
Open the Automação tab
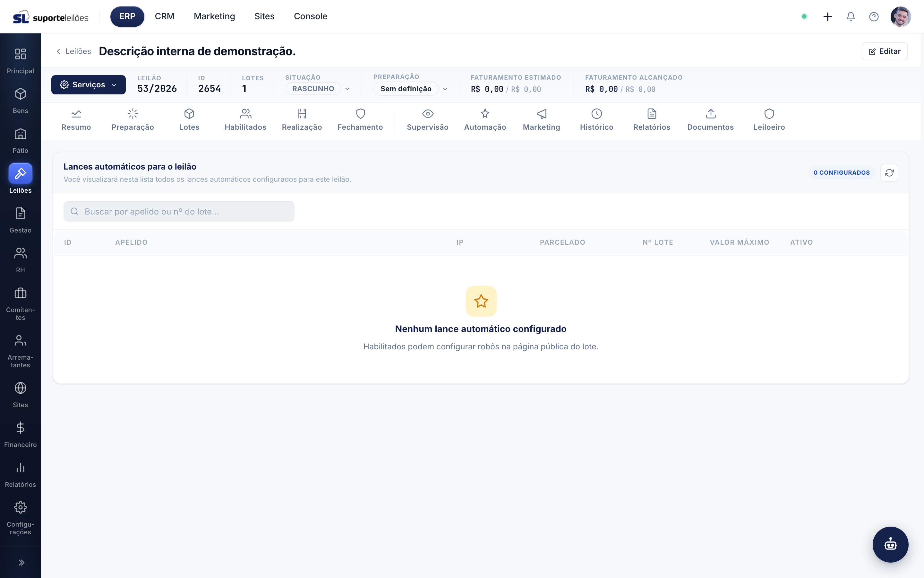tap(485, 120)
